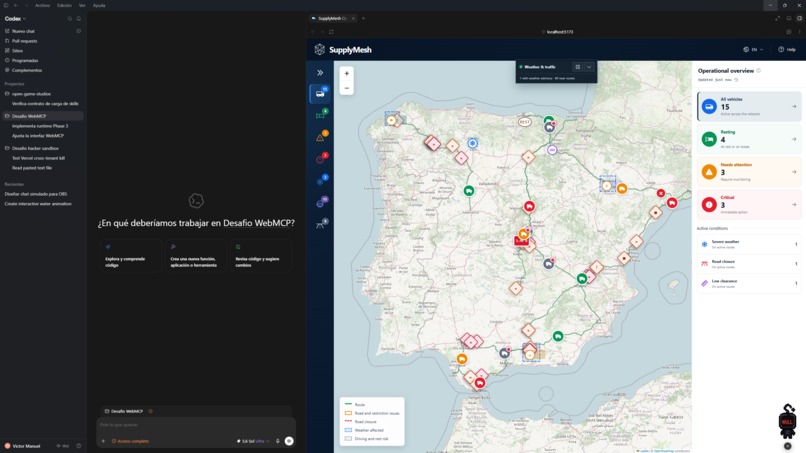
Task: Click the REST marker on the map
Action: [524, 122]
